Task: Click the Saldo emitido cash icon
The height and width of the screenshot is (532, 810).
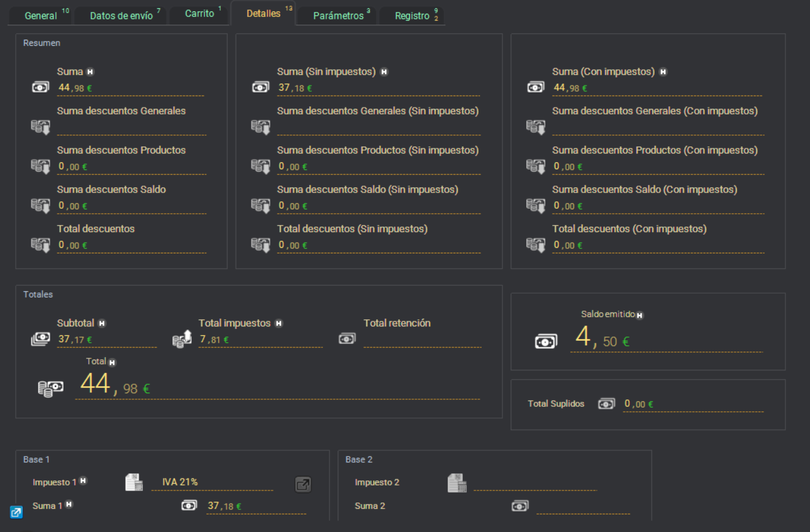Action: pos(545,341)
